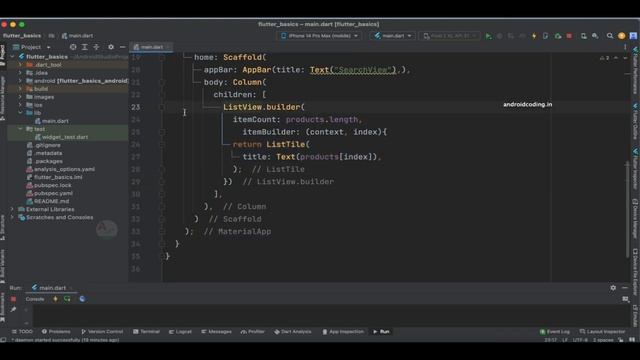Select widget_test.dart in project tree
This screenshot has height=360, width=640.
[61, 137]
